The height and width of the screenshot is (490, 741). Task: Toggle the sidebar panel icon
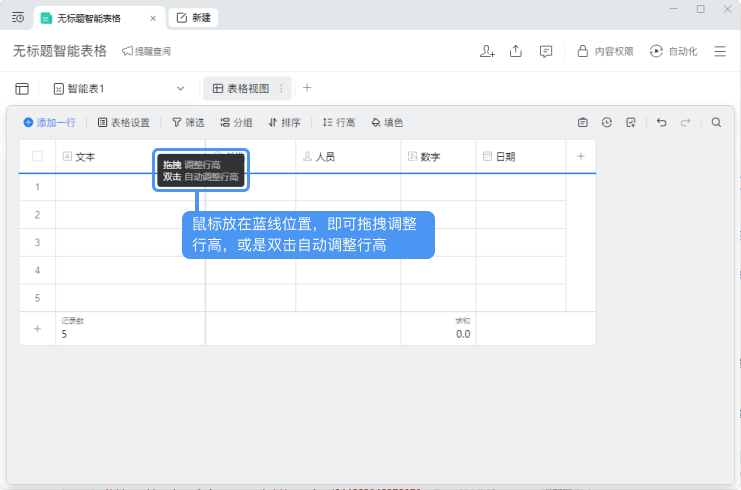point(22,88)
